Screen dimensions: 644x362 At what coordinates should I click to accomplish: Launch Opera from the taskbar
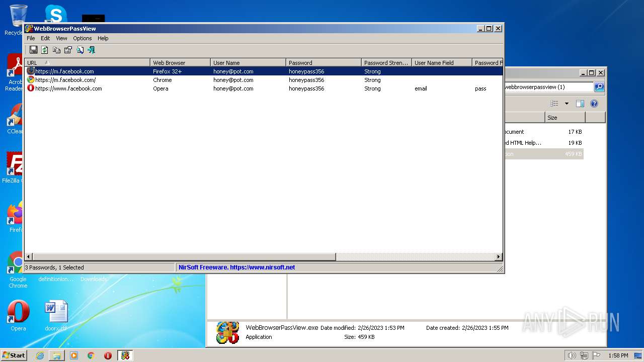pyautogui.click(x=108, y=355)
